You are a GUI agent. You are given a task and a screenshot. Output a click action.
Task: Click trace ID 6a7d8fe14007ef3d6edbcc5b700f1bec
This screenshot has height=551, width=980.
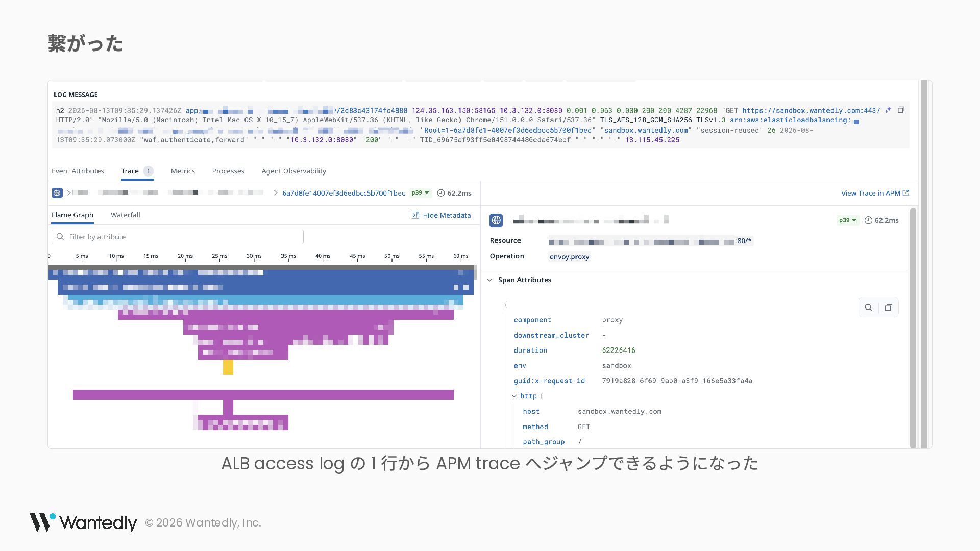(344, 193)
